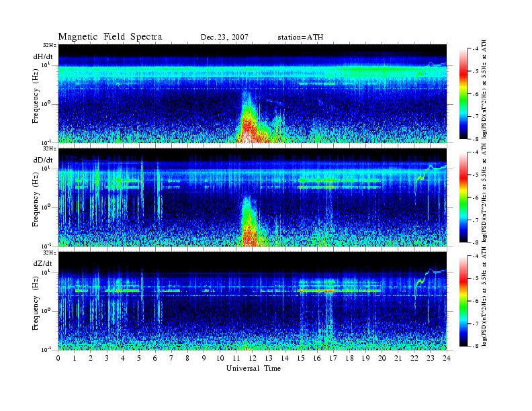Click the "32Hz" label above dZ/dt
The image size is (532, 411).
(49, 253)
